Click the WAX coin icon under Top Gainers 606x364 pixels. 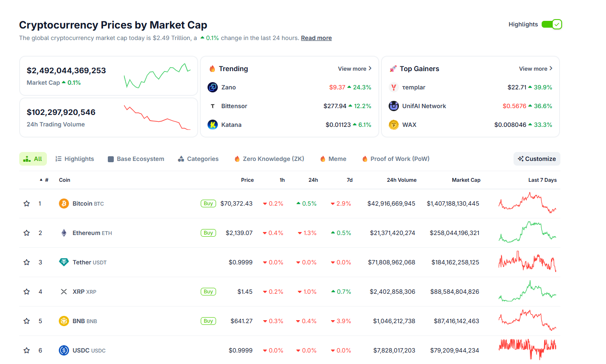393,124
